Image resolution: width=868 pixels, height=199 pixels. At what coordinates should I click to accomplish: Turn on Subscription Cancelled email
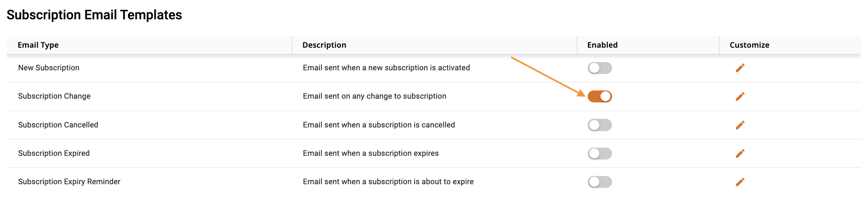coord(600,125)
